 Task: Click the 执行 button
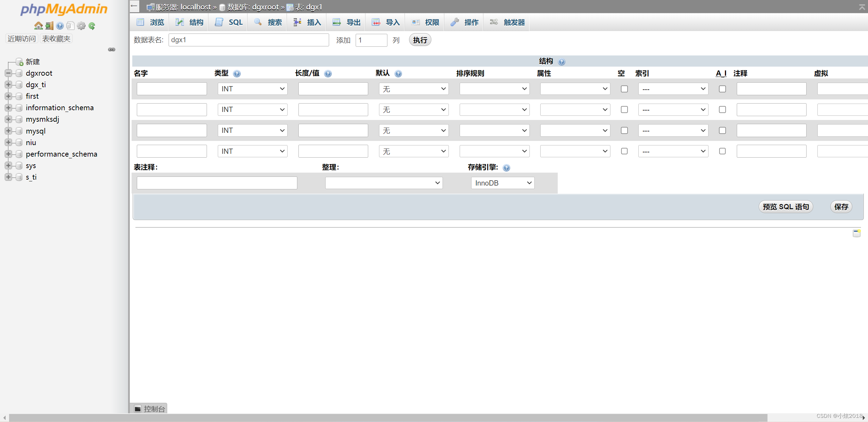click(x=420, y=40)
